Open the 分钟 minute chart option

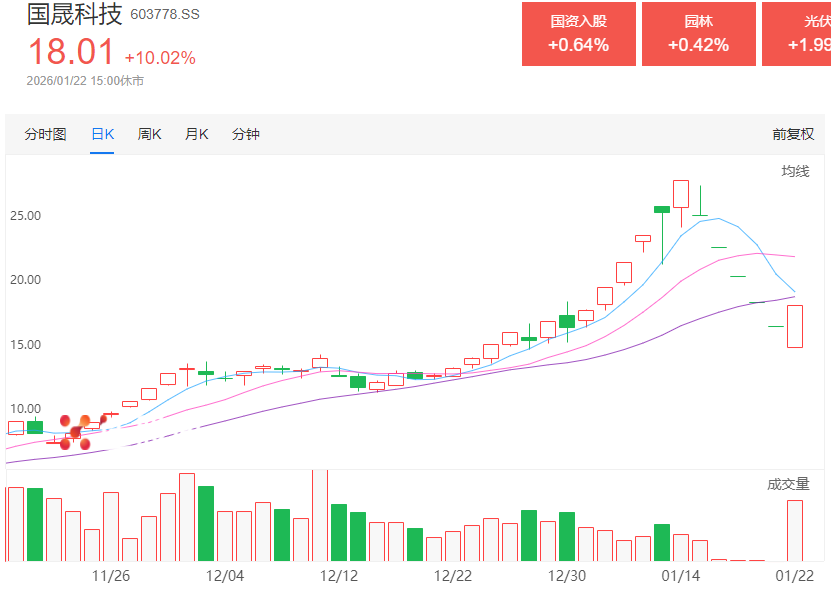pos(246,134)
